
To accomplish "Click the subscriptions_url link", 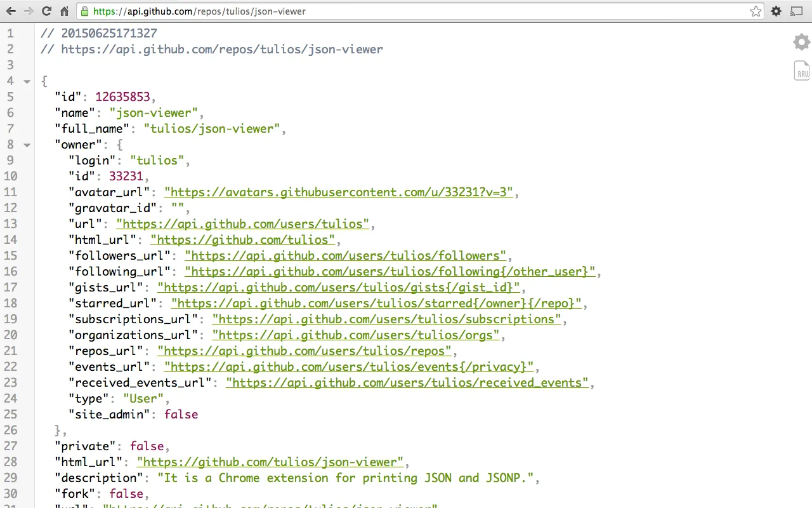I will click(x=387, y=319).
